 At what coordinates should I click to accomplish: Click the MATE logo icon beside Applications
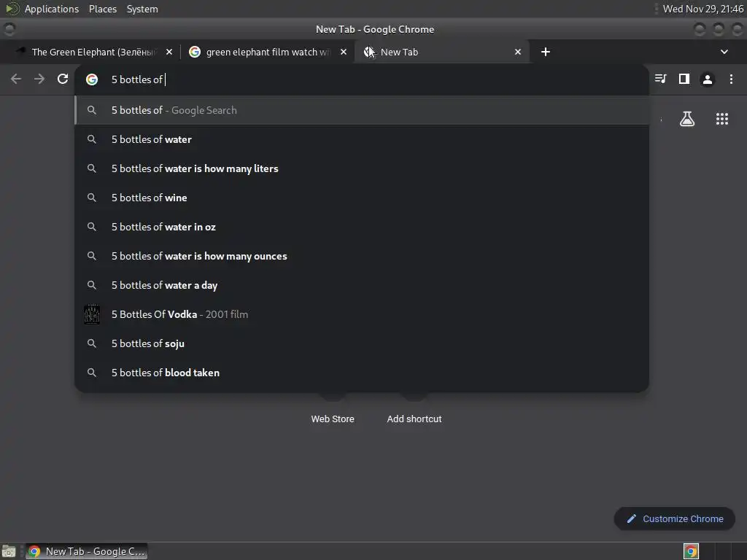12,9
